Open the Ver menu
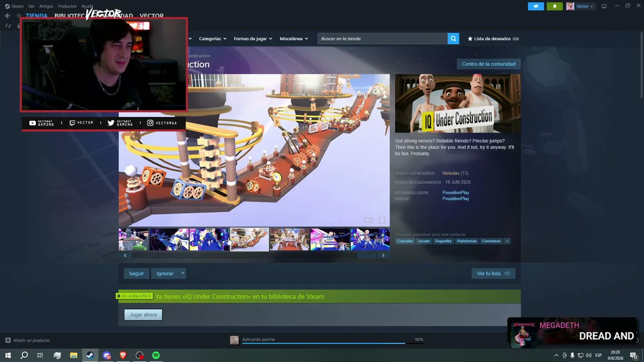This screenshot has height=362, width=644. pyautogui.click(x=31, y=7)
